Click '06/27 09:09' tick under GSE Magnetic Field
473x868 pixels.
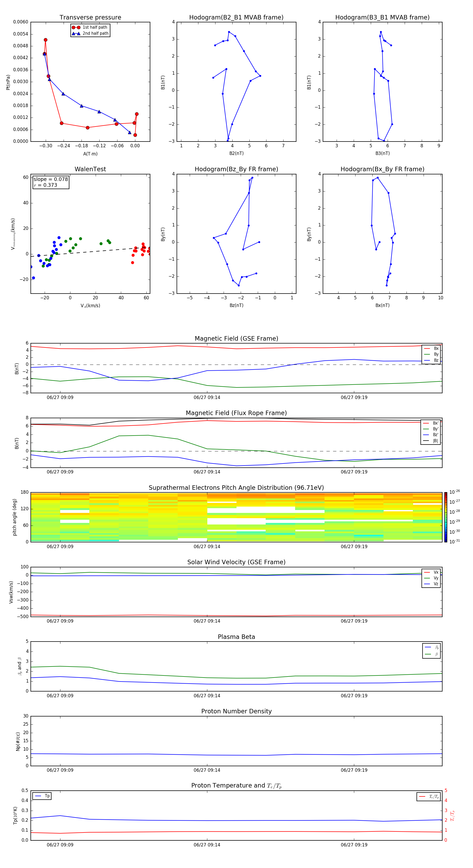tap(60, 397)
